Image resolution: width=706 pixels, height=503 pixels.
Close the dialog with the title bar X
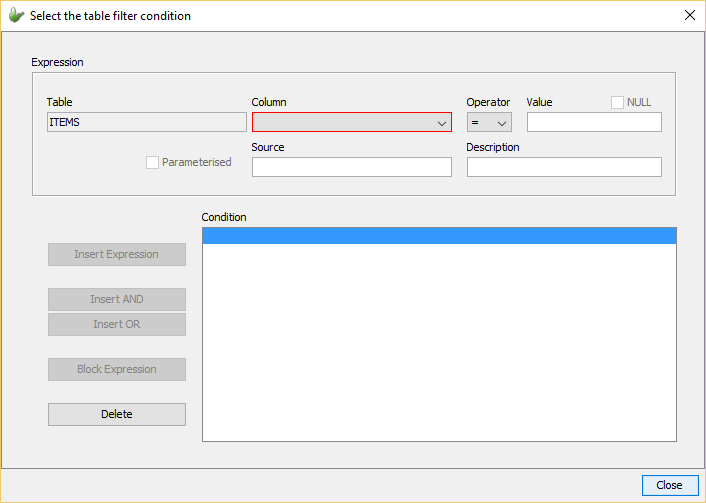(x=689, y=15)
